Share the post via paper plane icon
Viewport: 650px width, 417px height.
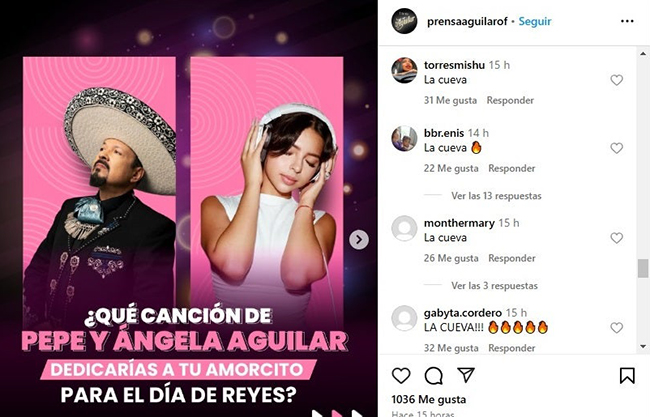[x=466, y=375]
